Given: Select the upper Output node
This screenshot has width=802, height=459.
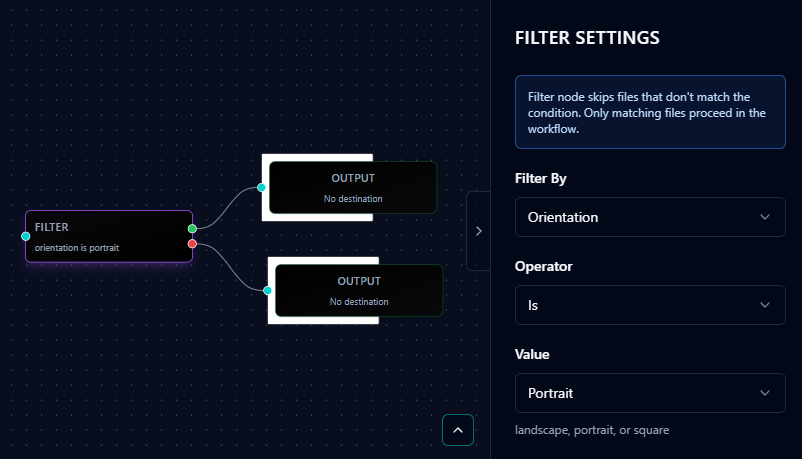Looking at the screenshot, I should [352, 187].
